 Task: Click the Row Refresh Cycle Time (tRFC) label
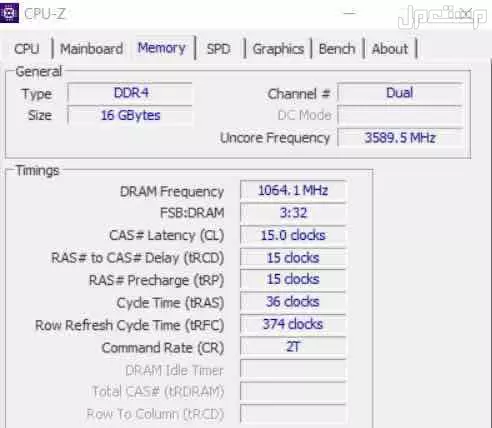coord(129,325)
